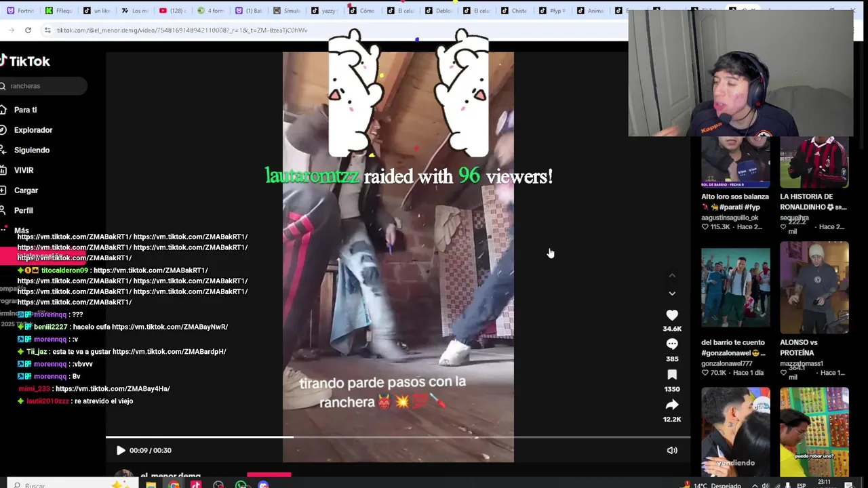Open the 'vendiendo' captioned video thumbnail
The image size is (868, 488).
736,432
